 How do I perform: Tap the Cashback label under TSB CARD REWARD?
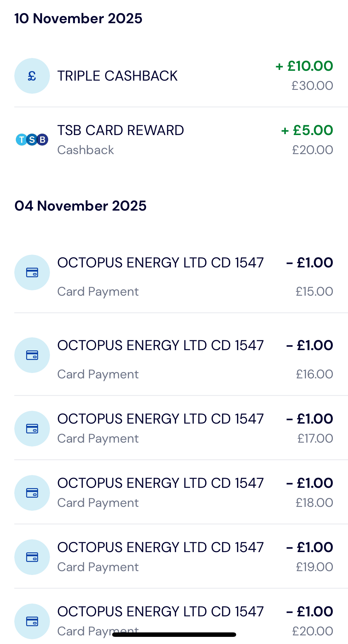pos(85,150)
